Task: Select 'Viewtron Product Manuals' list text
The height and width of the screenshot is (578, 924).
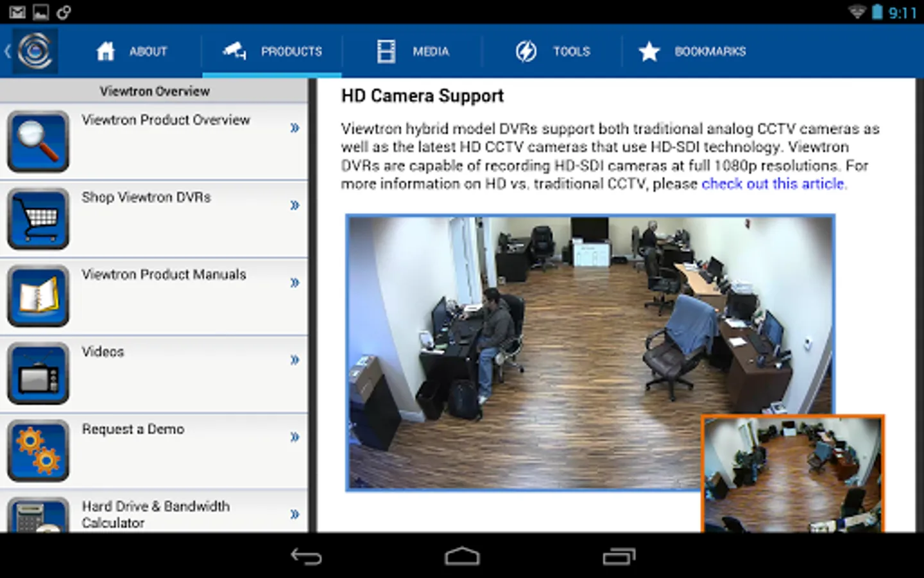Action: 164,274
